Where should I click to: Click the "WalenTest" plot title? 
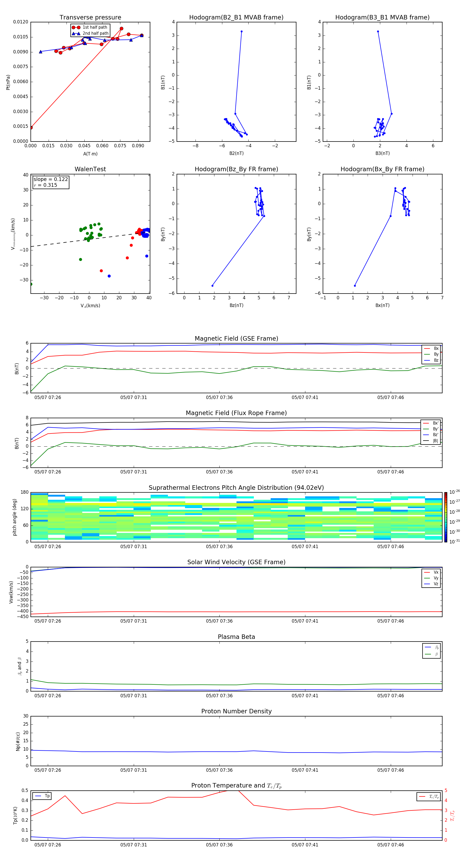(x=90, y=169)
